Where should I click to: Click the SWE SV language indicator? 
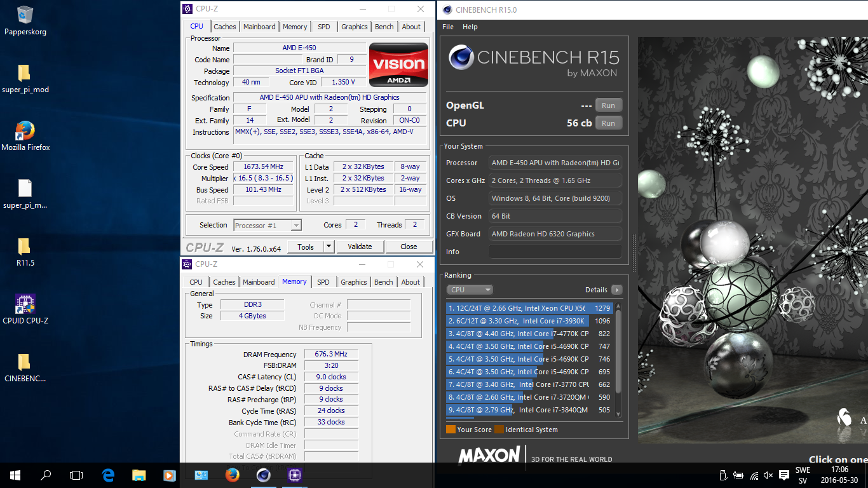803,475
